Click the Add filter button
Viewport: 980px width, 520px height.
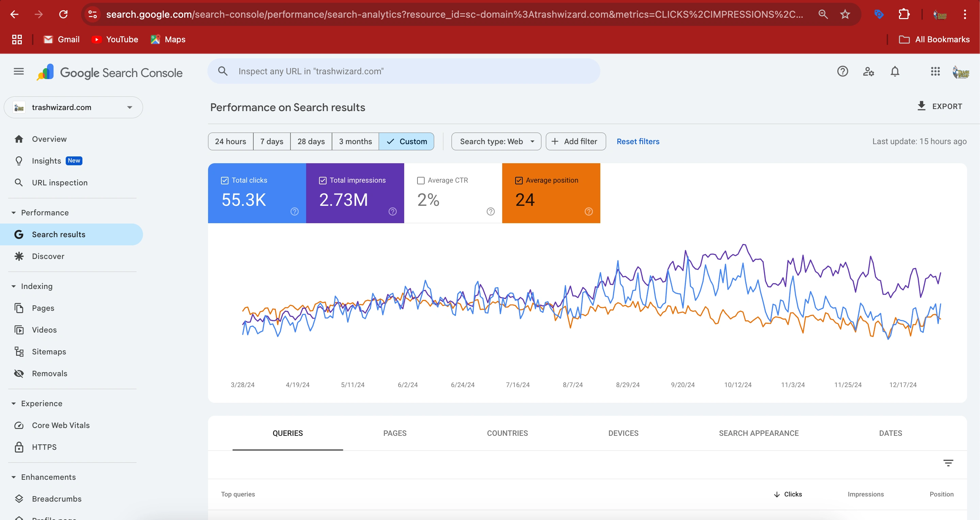(x=575, y=142)
